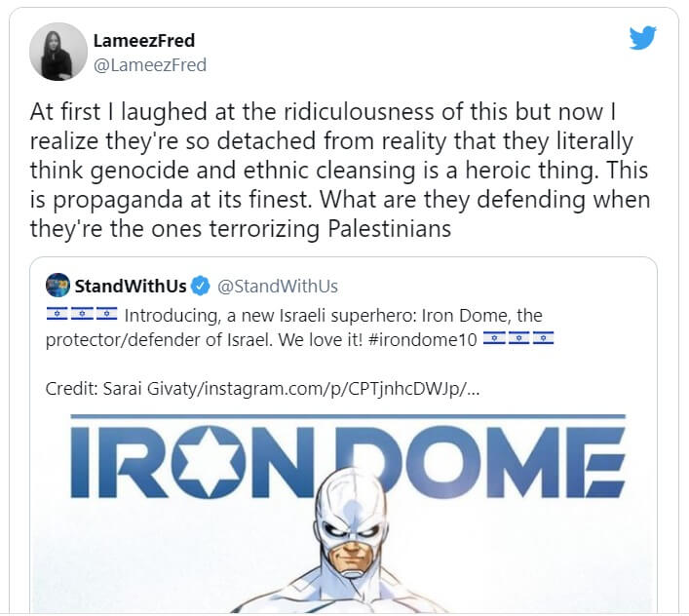Click the Twitter bird logo
Image resolution: width=689 pixels, height=616 pixels.
pyautogui.click(x=642, y=38)
